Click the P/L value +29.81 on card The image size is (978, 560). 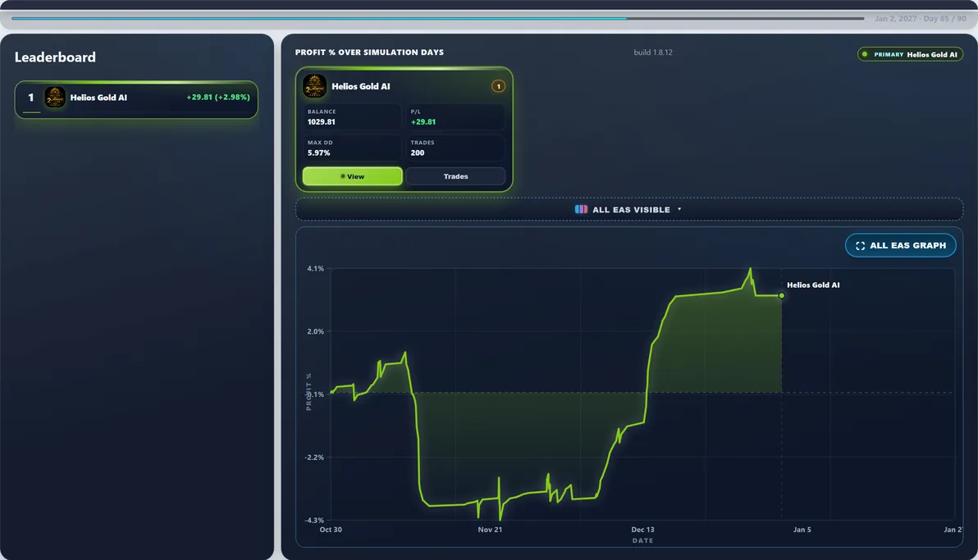tap(423, 121)
